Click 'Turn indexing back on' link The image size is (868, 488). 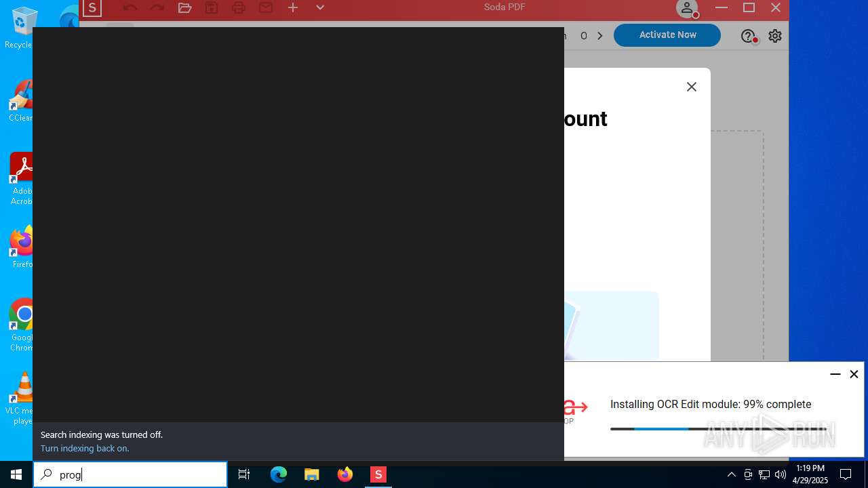click(85, 448)
